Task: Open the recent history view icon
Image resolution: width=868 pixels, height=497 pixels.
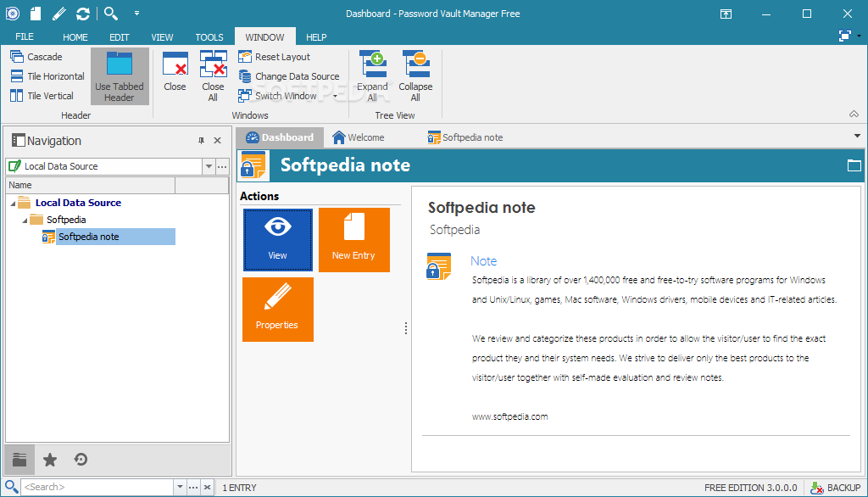Action: (x=81, y=460)
